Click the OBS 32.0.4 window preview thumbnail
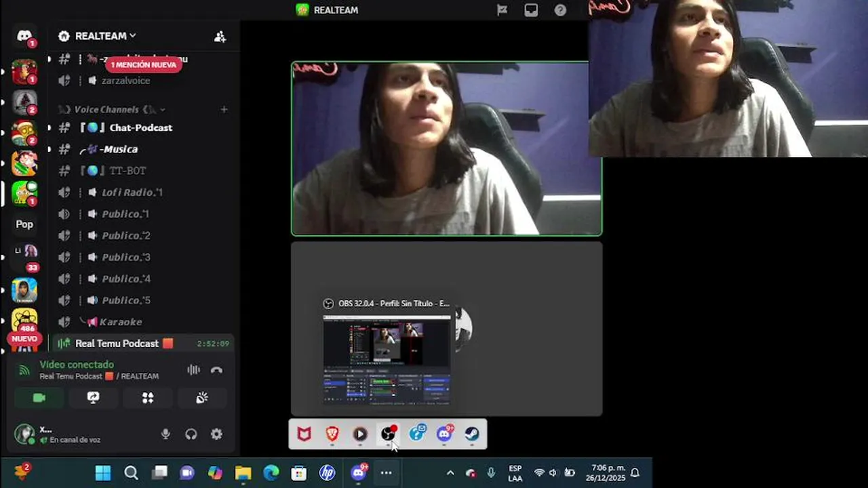 [387, 360]
